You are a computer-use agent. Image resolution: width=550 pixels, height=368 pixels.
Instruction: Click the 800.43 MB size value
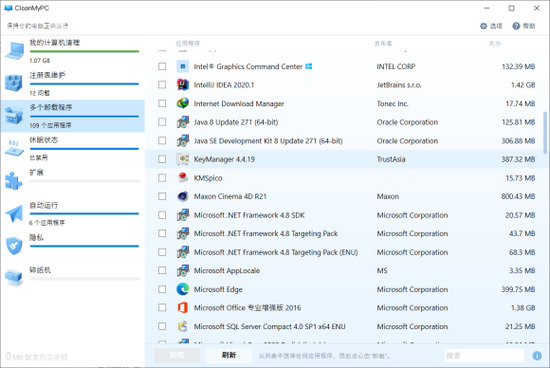tap(518, 196)
